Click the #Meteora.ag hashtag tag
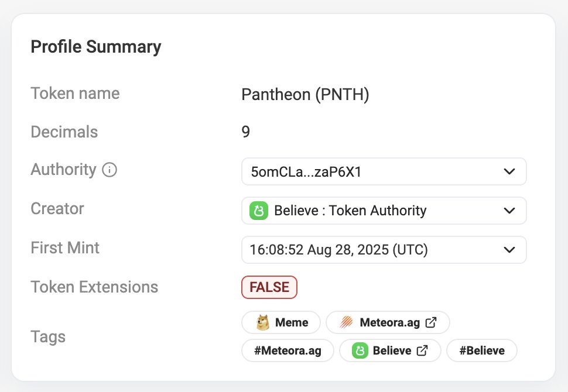568x392 pixels. (288, 351)
